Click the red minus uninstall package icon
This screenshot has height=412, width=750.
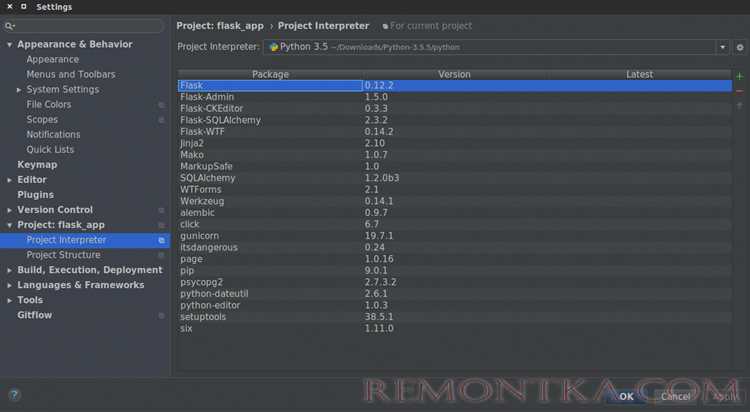(x=739, y=91)
